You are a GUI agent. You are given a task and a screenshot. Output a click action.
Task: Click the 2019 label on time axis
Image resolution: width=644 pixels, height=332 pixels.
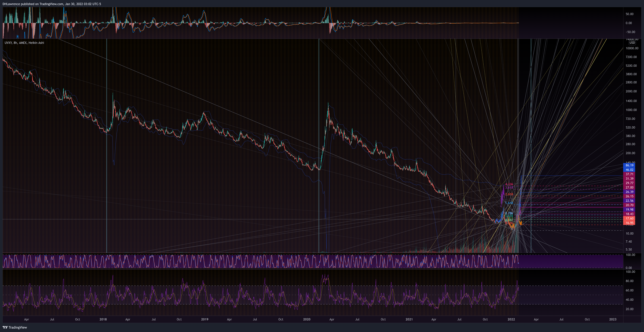coord(205,320)
